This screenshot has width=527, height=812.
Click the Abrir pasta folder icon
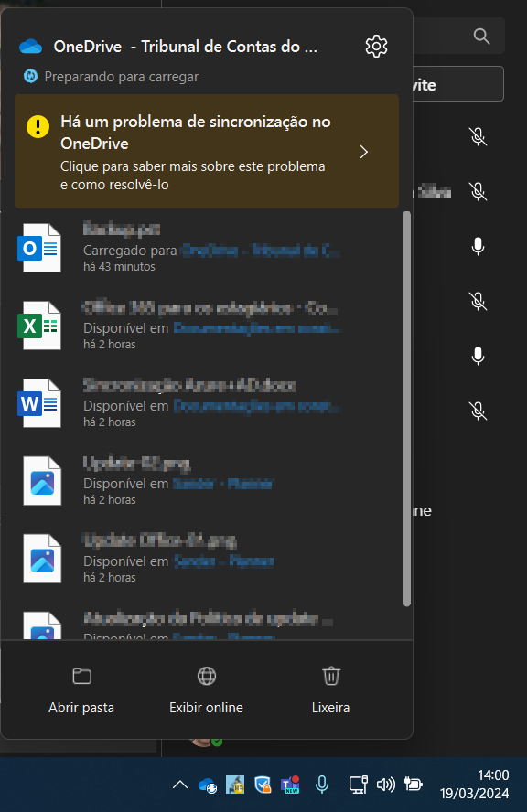click(x=81, y=676)
